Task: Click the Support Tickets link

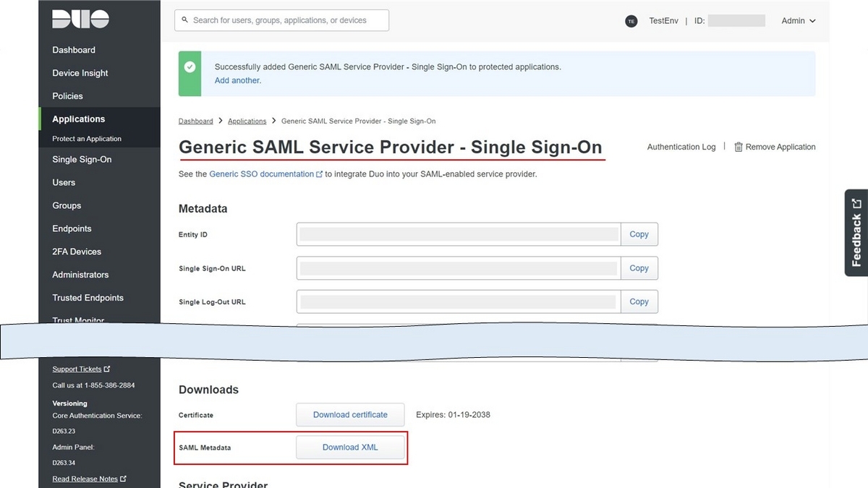Action: coord(81,369)
